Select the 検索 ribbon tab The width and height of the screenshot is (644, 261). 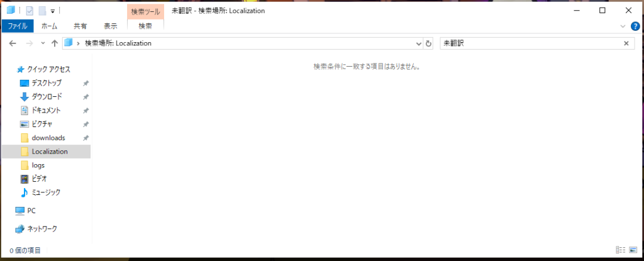coord(145,26)
